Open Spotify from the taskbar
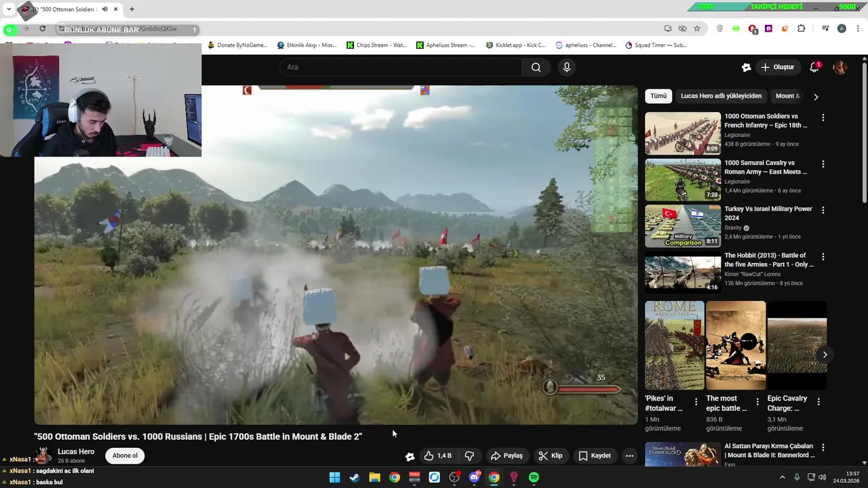This screenshot has width=868, height=488. click(534, 477)
